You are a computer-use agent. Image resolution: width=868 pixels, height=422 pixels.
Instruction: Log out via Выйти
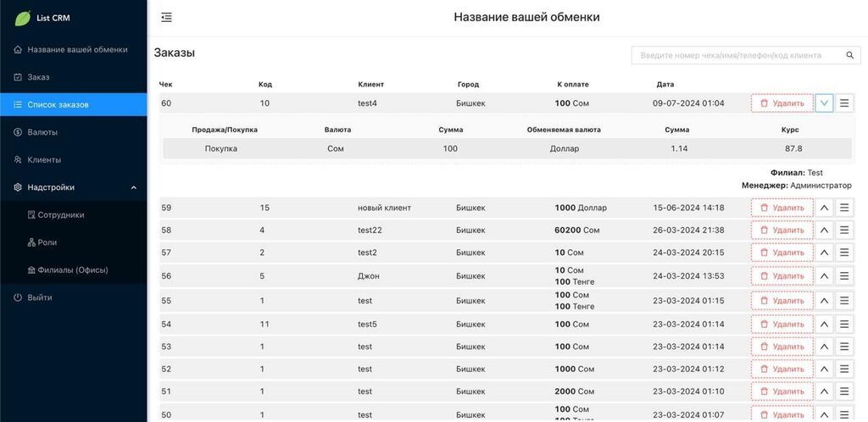click(39, 297)
